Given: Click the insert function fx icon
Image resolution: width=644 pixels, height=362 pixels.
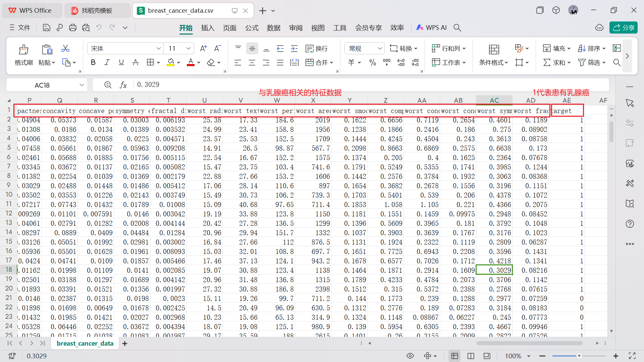Looking at the screenshot, I should 123,85.
